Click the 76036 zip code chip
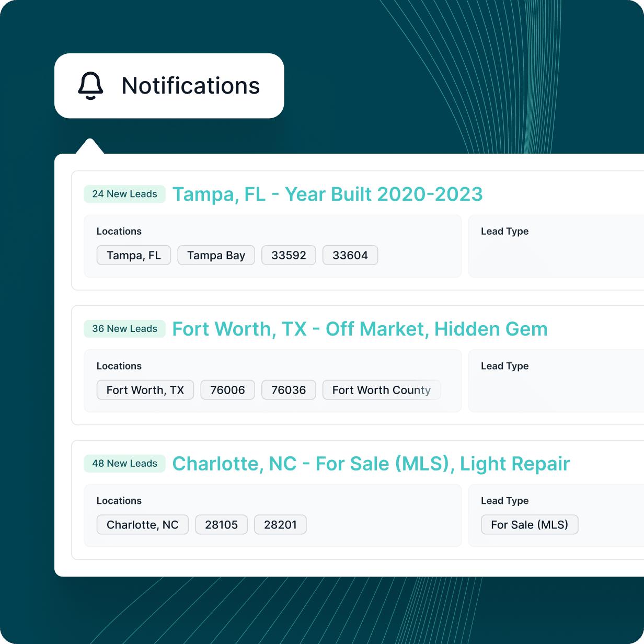This screenshot has width=644, height=644. click(x=289, y=390)
